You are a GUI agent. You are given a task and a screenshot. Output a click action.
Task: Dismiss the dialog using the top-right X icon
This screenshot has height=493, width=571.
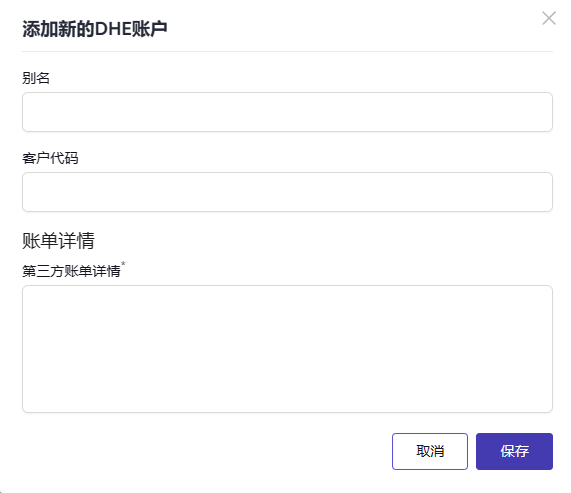[x=549, y=18]
